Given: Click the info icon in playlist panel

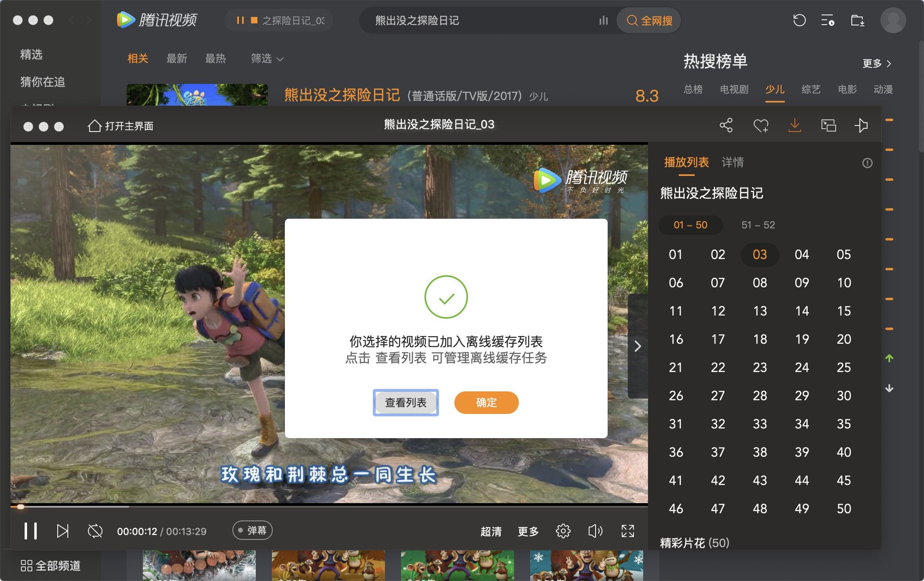Looking at the screenshot, I should (867, 163).
